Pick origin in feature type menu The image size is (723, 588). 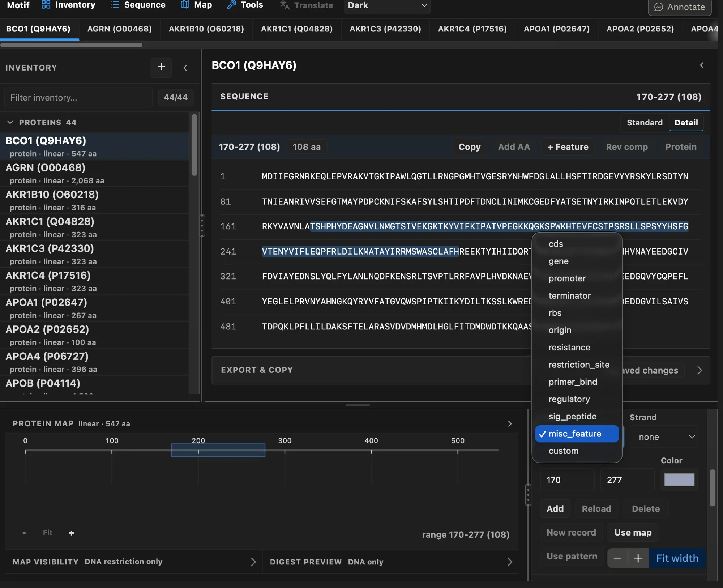577,330
